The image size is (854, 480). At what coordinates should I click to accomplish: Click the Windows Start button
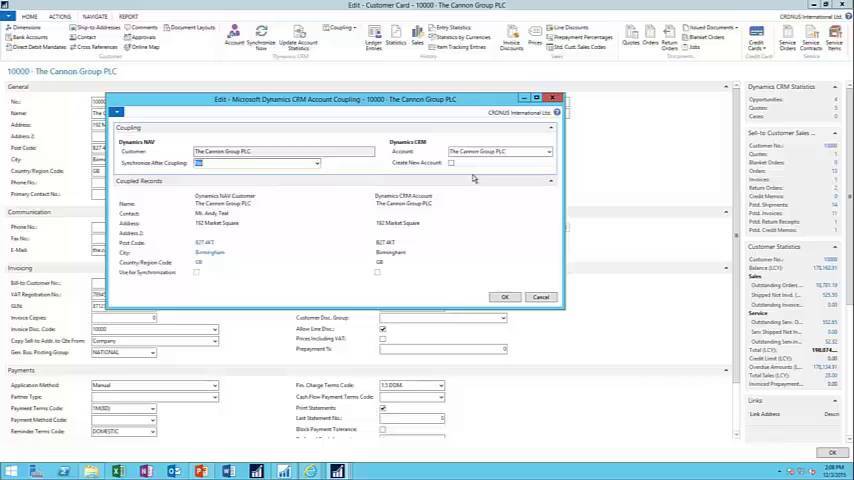point(11,471)
